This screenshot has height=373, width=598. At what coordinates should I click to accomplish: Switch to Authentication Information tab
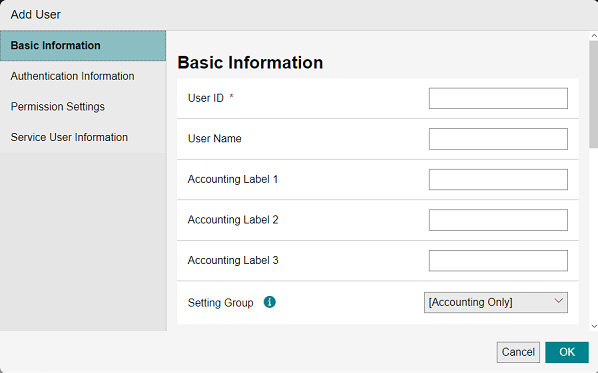tap(83, 76)
